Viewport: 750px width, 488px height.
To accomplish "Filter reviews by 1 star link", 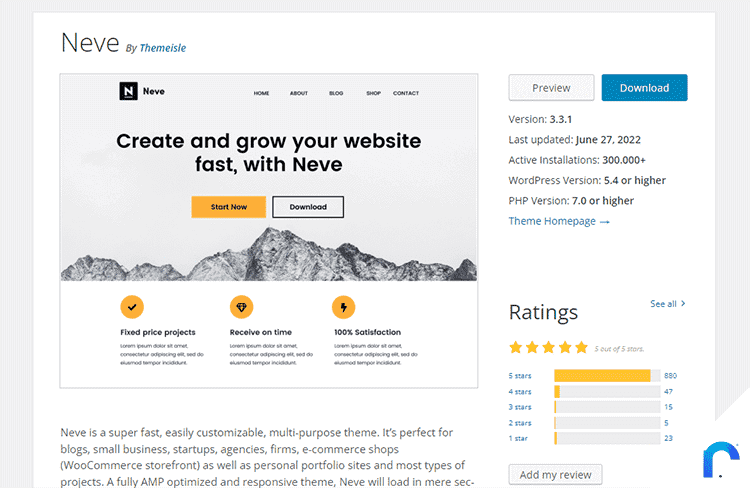I will pyautogui.click(x=518, y=438).
